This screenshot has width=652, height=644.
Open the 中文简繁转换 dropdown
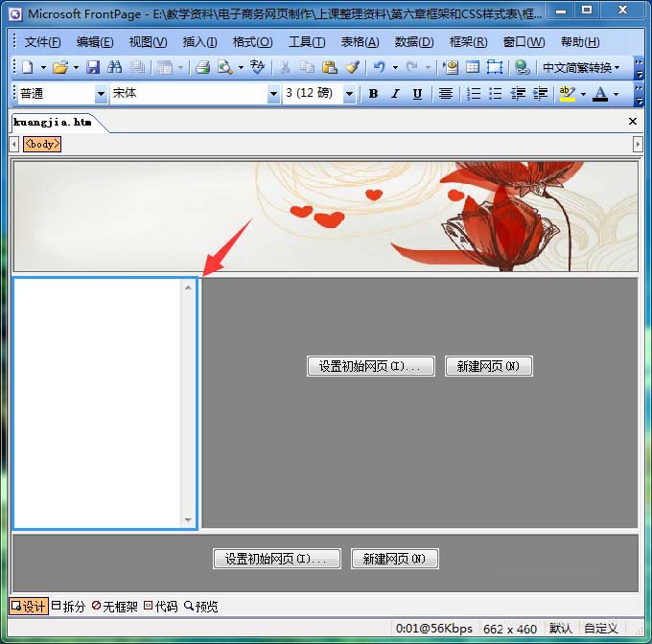tap(581, 67)
